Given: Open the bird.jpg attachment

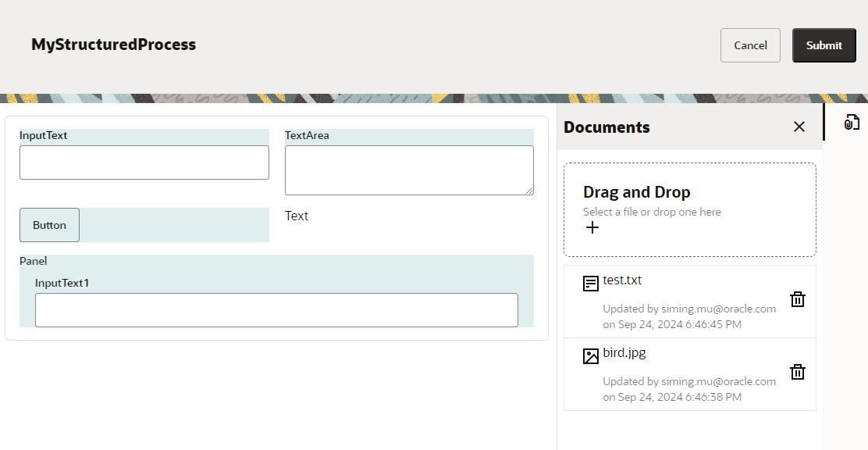Looking at the screenshot, I should (x=624, y=352).
